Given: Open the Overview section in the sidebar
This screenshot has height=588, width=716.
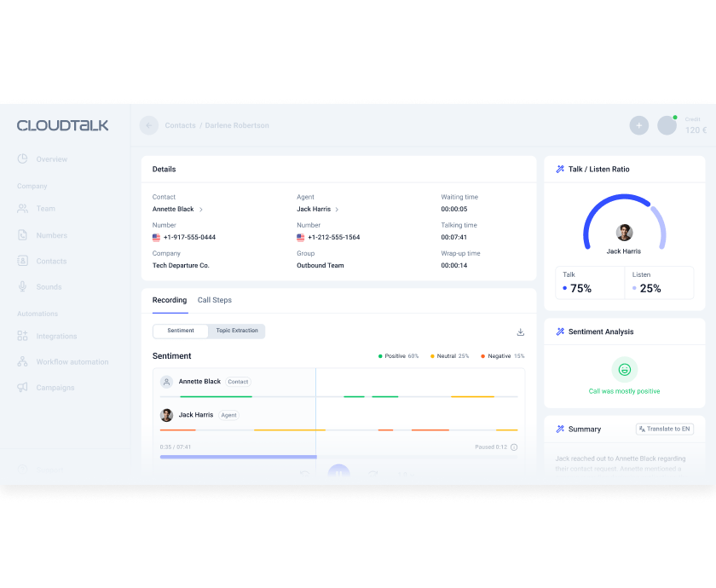Looking at the screenshot, I should point(52,159).
